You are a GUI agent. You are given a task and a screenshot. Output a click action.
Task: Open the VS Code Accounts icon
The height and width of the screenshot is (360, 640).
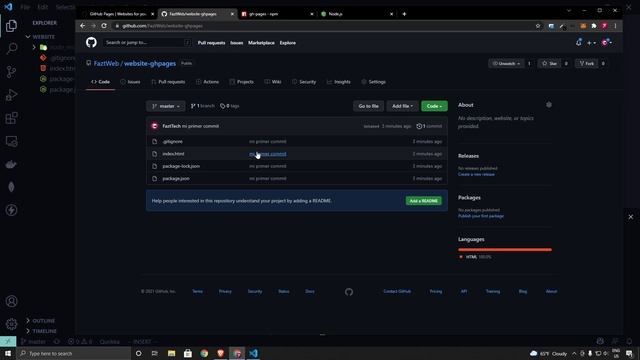point(11,301)
